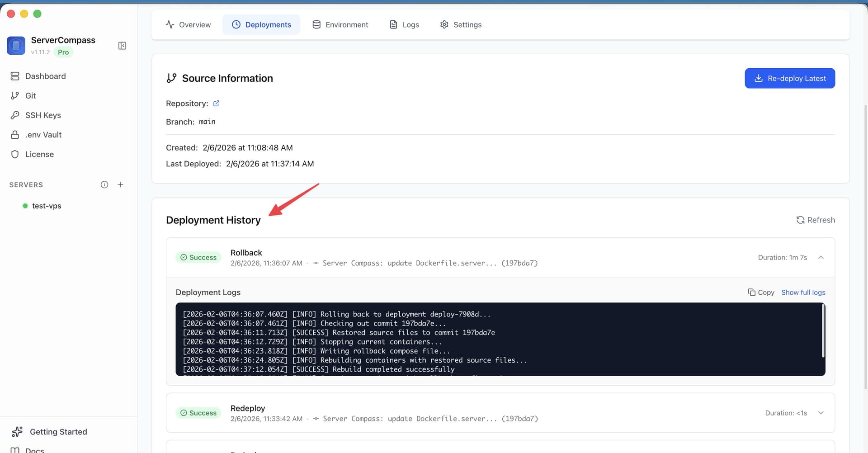
Task: Toggle the Redeploy success indicator
Action: click(x=198, y=412)
